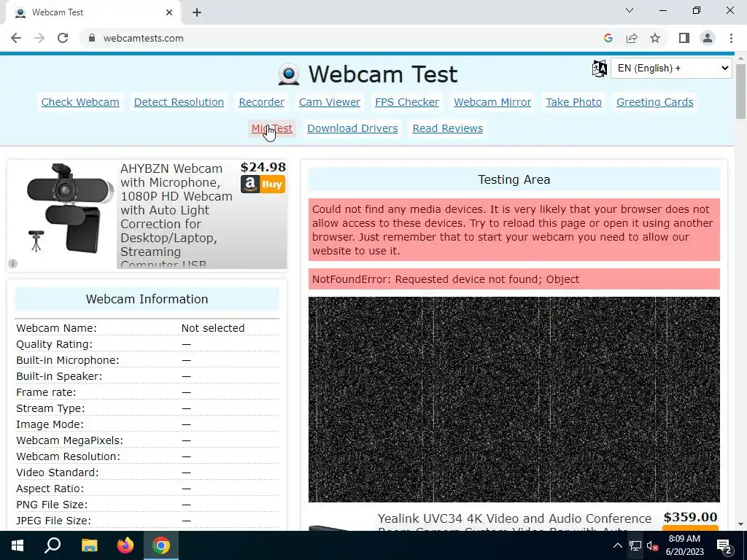The image size is (747, 560).
Task: Bookmark this tab with the star
Action: [x=655, y=38]
